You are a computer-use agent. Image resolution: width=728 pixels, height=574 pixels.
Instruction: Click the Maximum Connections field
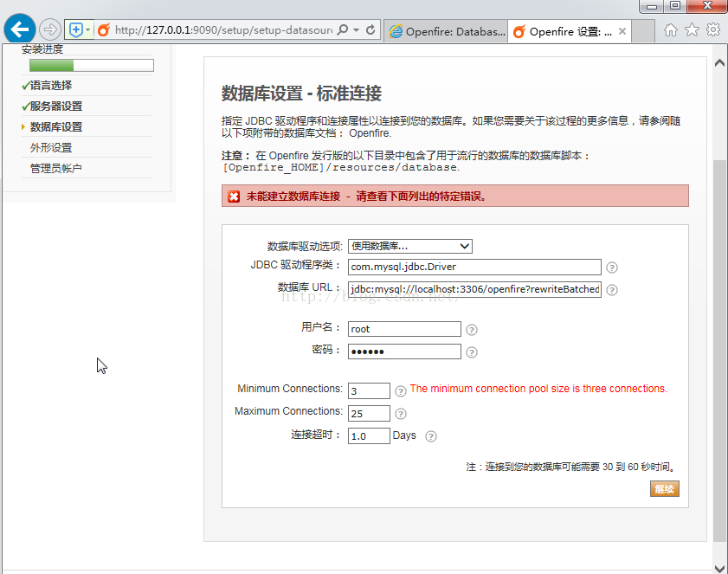pyautogui.click(x=369, y=413)
